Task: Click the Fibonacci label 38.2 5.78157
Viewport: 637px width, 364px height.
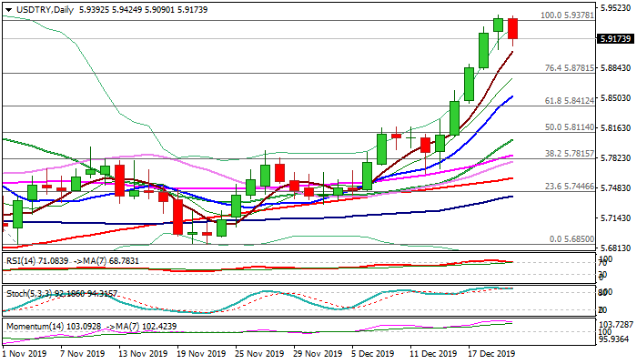Action: (570, 155)
